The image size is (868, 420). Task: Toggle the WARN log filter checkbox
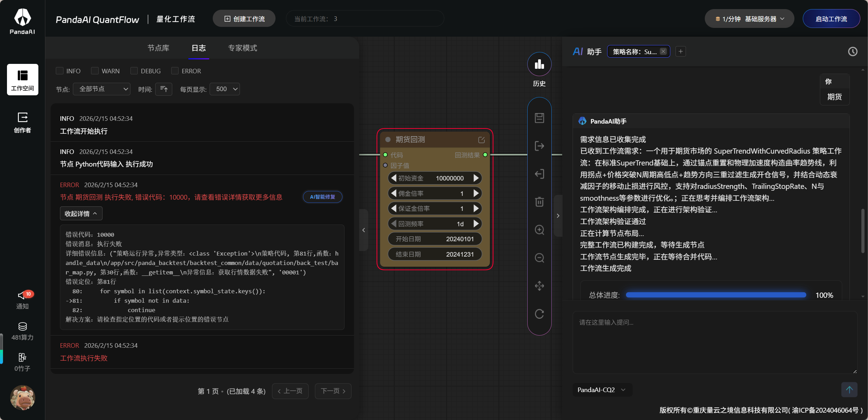pos(95,71)
